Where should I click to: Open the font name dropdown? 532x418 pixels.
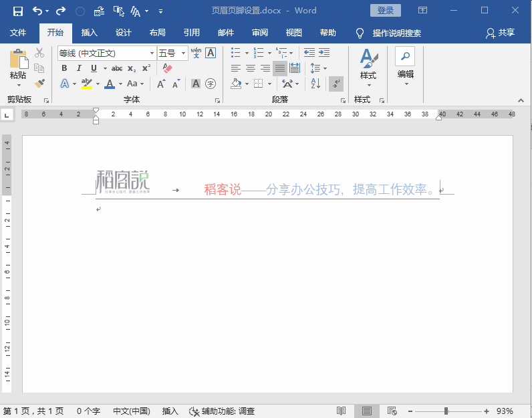151,54
